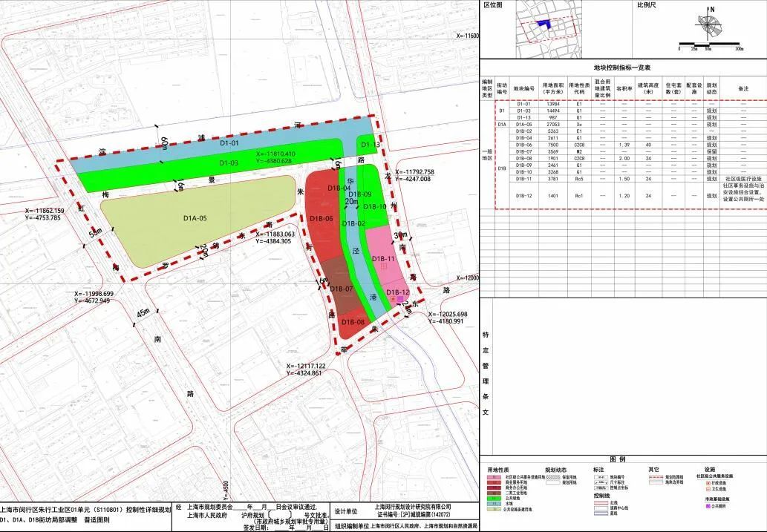Click the dark red 商务办公用地 legend swatch

[494, 488]
